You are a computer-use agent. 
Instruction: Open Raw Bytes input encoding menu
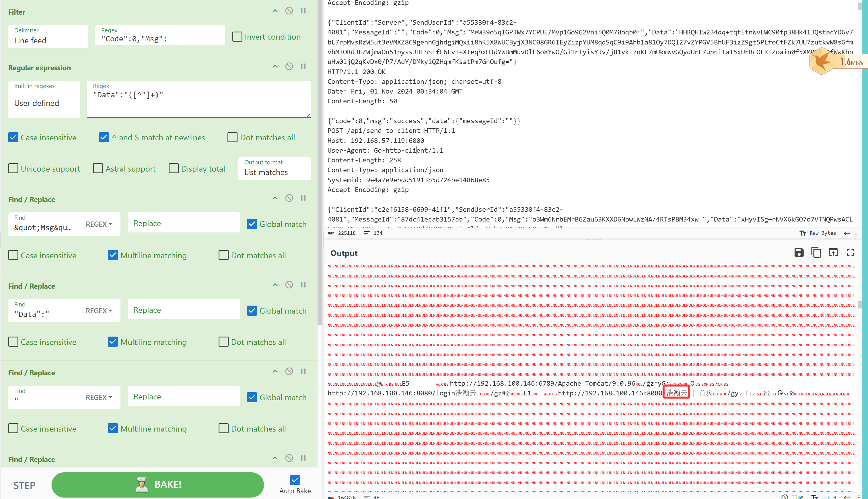pyautogui.click(x=818, y=233)
